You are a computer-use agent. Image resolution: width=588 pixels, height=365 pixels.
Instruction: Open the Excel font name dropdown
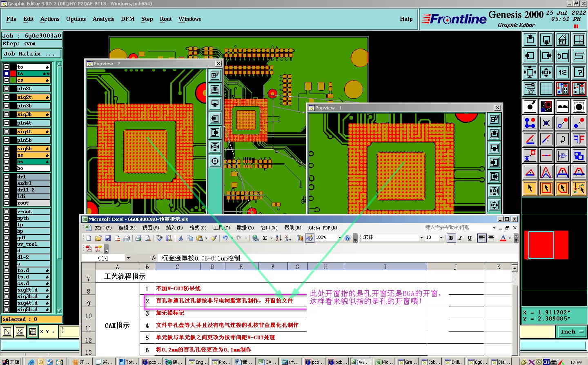pyautogui.click(x=421, y=238)
